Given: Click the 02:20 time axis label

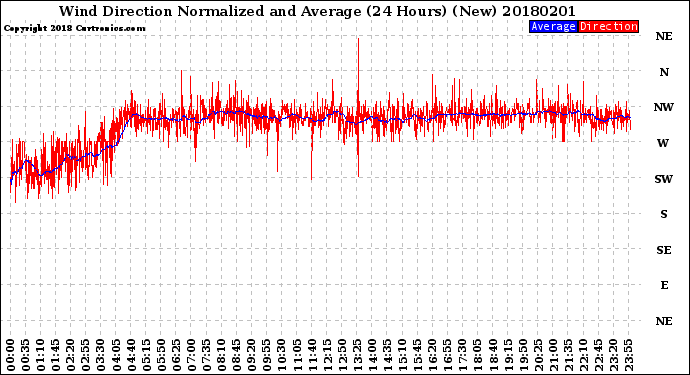Looking at the screenshot, I should pos(71,355).
